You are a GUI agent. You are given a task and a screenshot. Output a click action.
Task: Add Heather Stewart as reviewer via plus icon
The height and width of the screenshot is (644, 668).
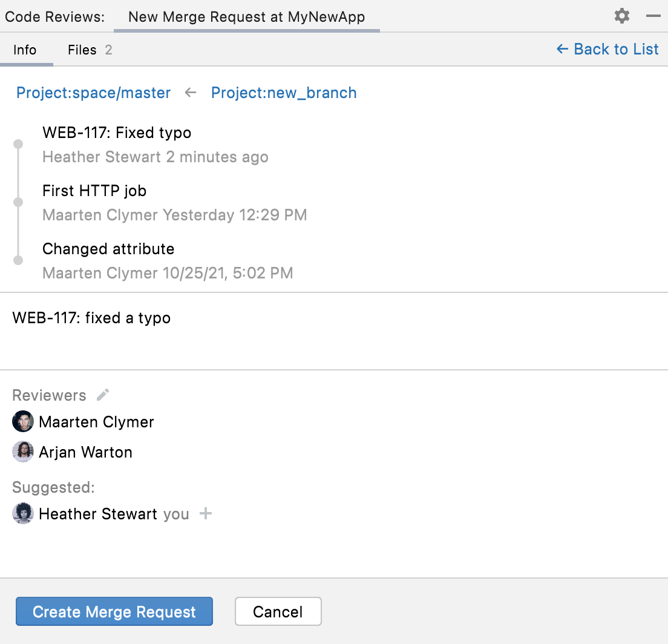point(206,514)
